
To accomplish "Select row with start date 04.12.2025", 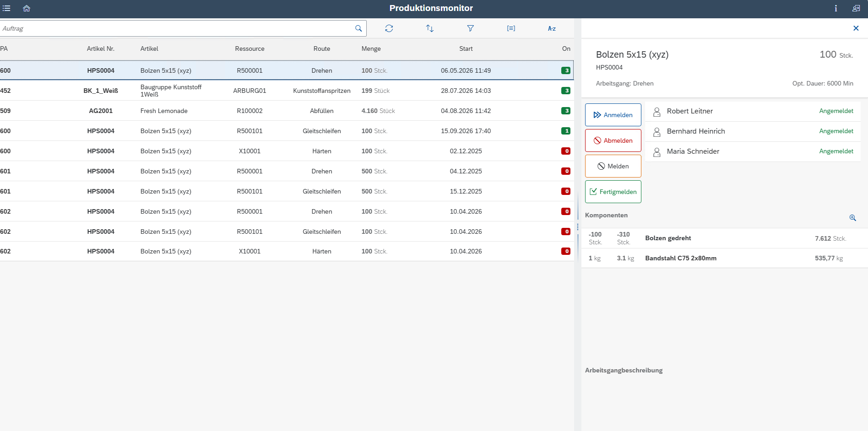I will [287, 171].
